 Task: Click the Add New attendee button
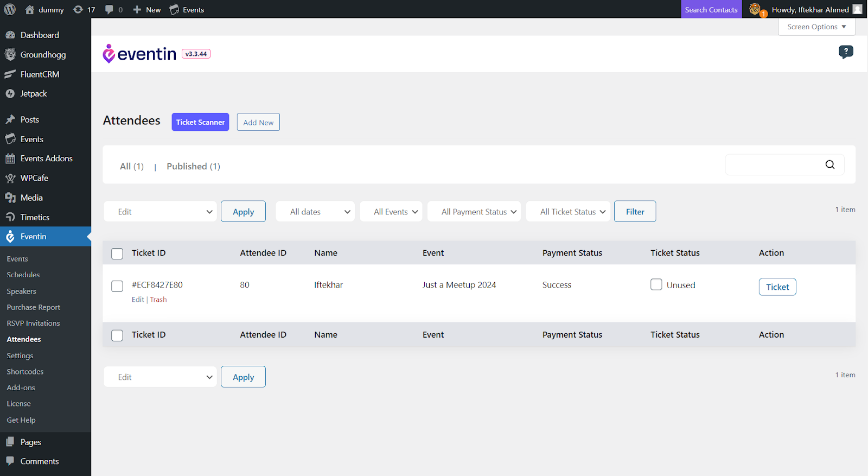258,122
